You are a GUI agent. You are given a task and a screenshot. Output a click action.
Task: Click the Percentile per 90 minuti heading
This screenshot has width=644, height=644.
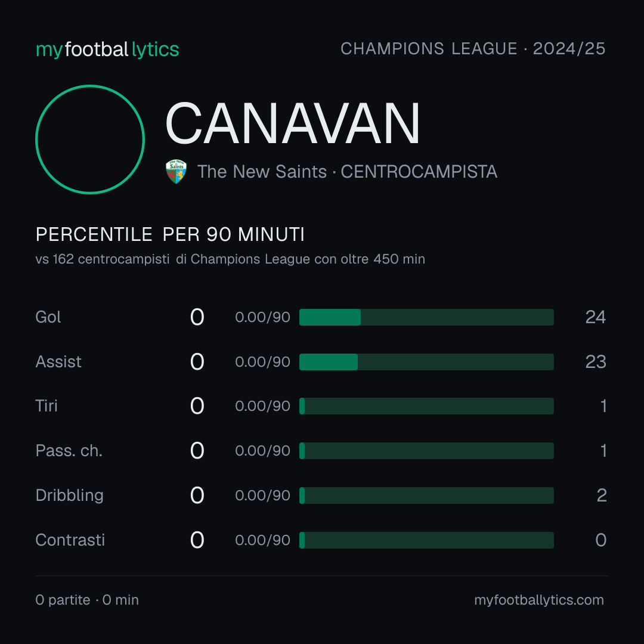170,234
